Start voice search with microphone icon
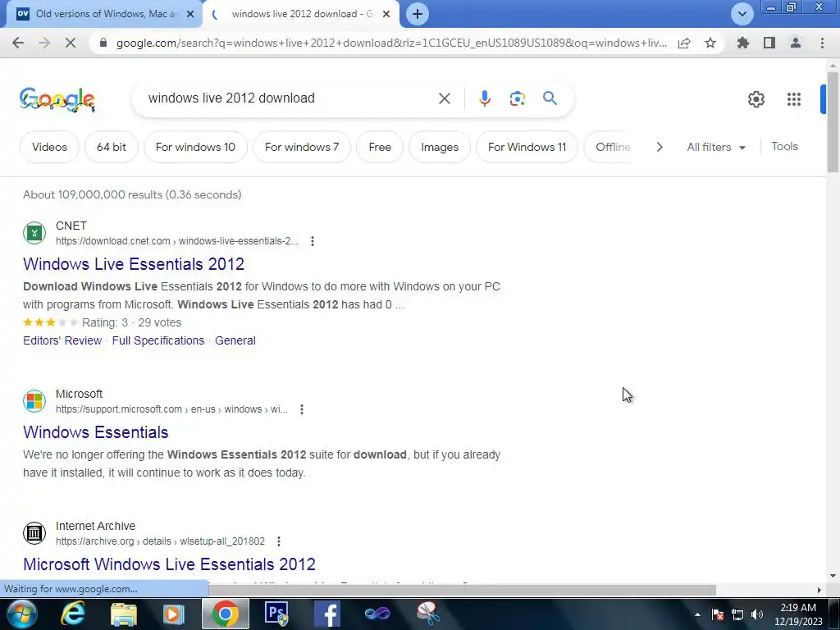 click(484, 98)
